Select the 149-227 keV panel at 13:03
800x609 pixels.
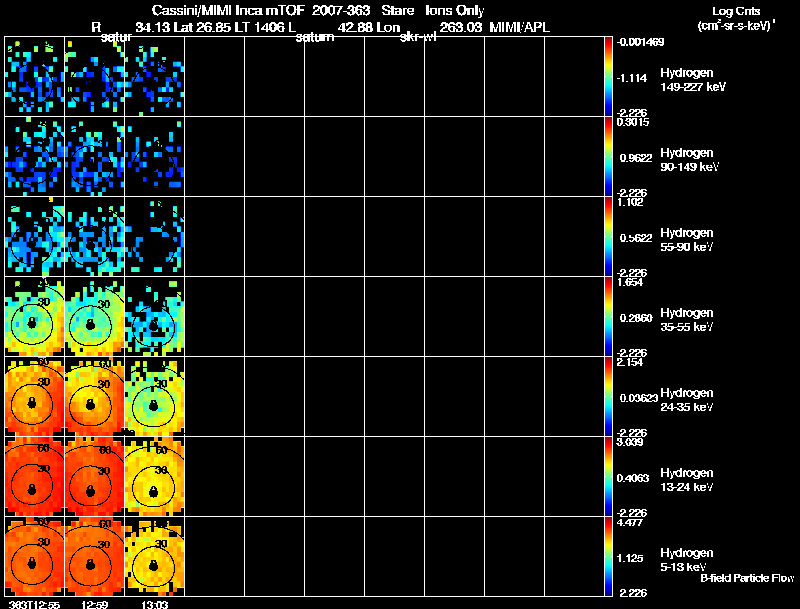[x=155, y=77]
